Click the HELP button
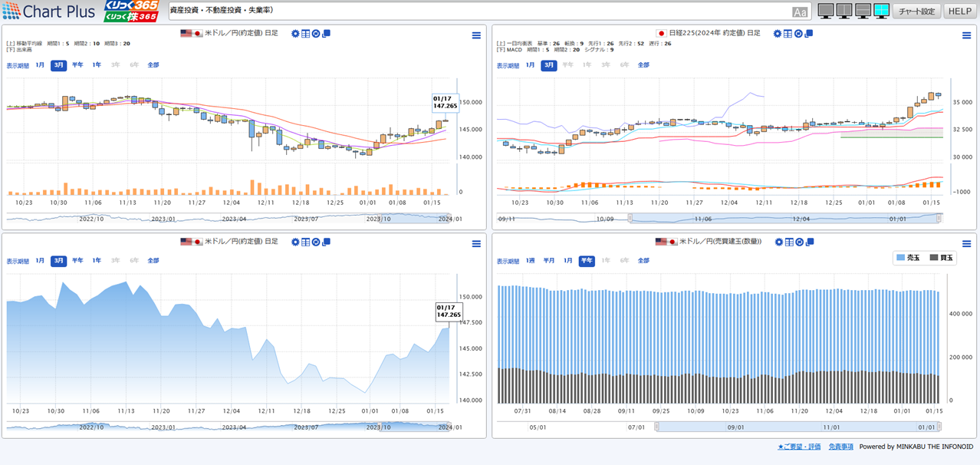The height and width of the screenshot is (465, 980). coord(959,12)
